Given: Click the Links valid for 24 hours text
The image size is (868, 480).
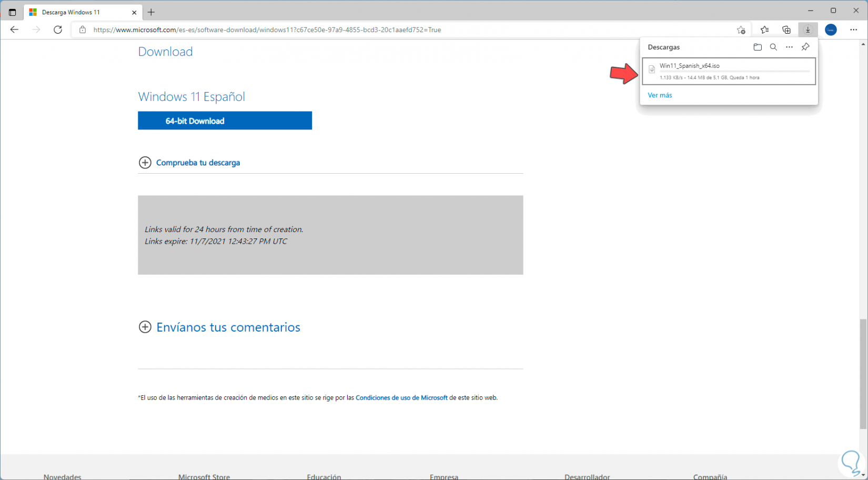Looking at the screenshot, I should click(x=224, y=229).
